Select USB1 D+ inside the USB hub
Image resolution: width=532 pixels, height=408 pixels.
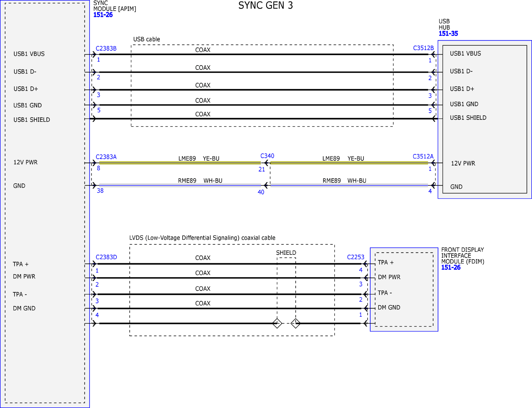pos(462,89)
